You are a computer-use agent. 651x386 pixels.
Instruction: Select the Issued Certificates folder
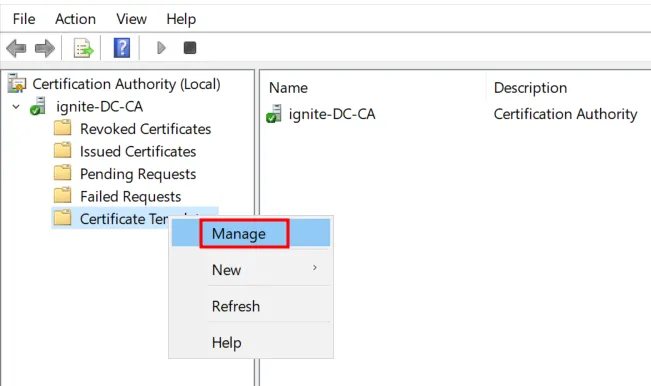(138, 151)
